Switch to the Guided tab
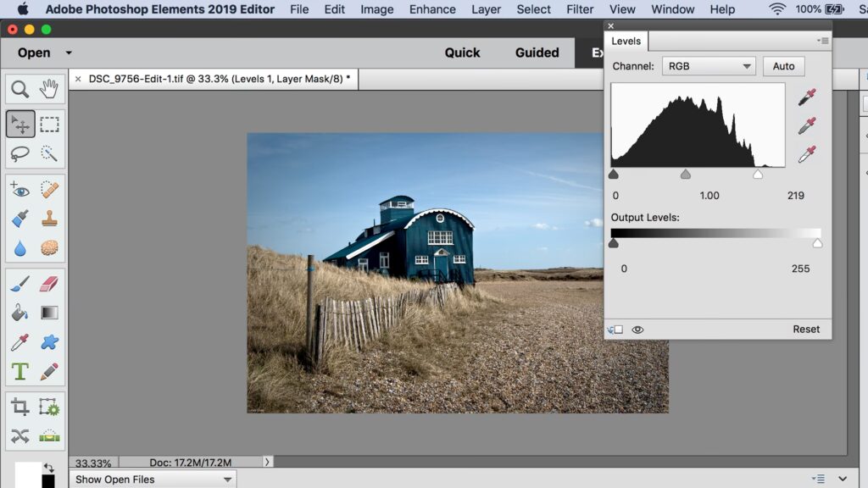The image size is (868, 488). [x=537, y=53]
